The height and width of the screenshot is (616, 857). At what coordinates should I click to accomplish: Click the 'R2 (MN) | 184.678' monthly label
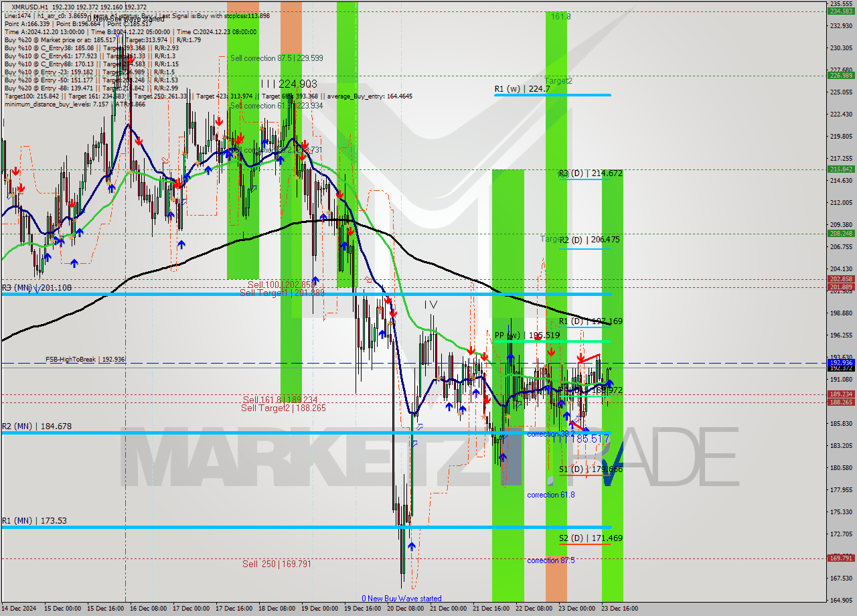click(x=36, y=427)
